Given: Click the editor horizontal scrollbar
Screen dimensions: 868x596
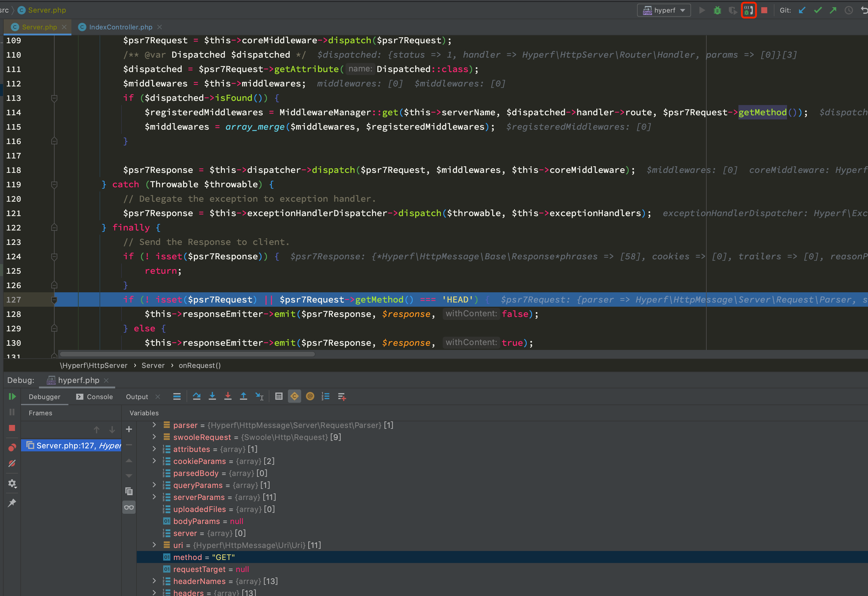Looking at the screenshot, I should tap(187, 354).
